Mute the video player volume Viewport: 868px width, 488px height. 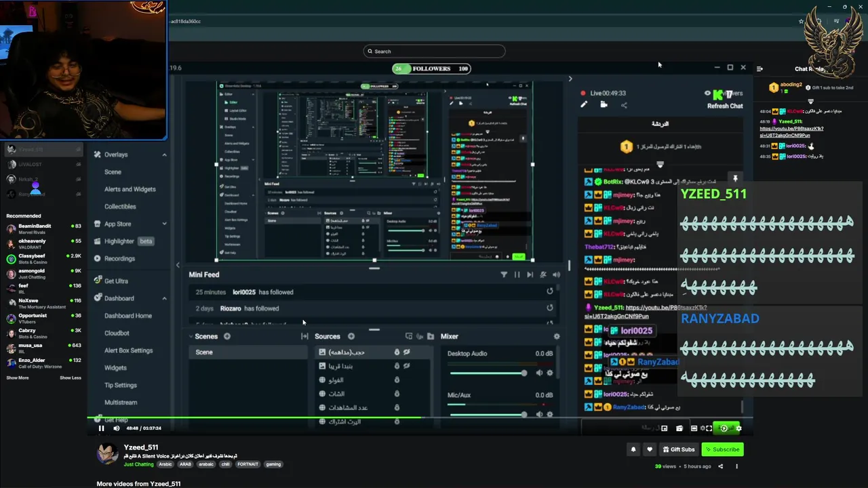click(116, 428)
